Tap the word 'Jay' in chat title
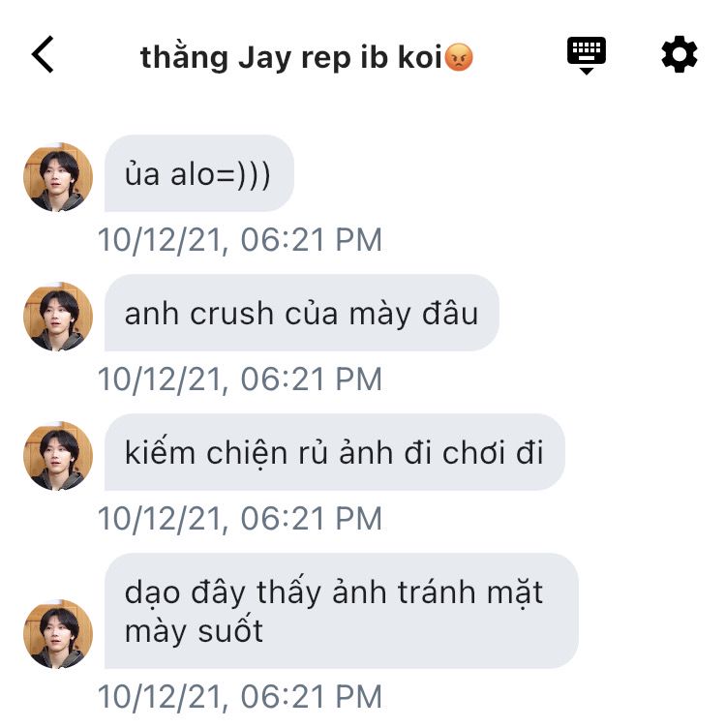Screen dimensions: 726x728 pyautogui.click(x=264, y=58)
